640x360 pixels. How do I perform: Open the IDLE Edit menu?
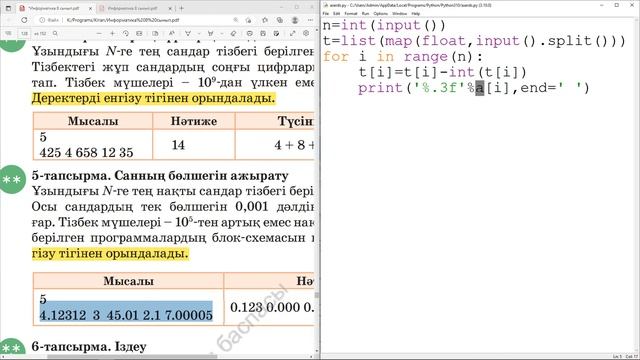point(336,13)
